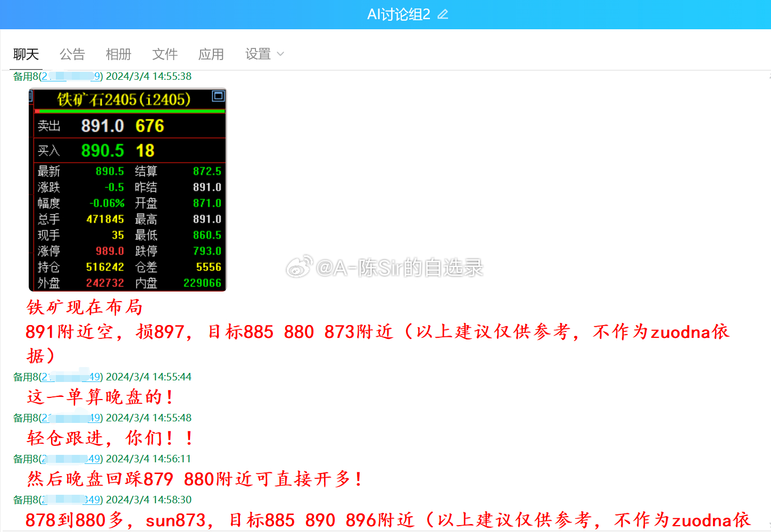Click the buy price 890.5 next to 买入
This screenshot has width=771, height=532.
coord(102,151)
